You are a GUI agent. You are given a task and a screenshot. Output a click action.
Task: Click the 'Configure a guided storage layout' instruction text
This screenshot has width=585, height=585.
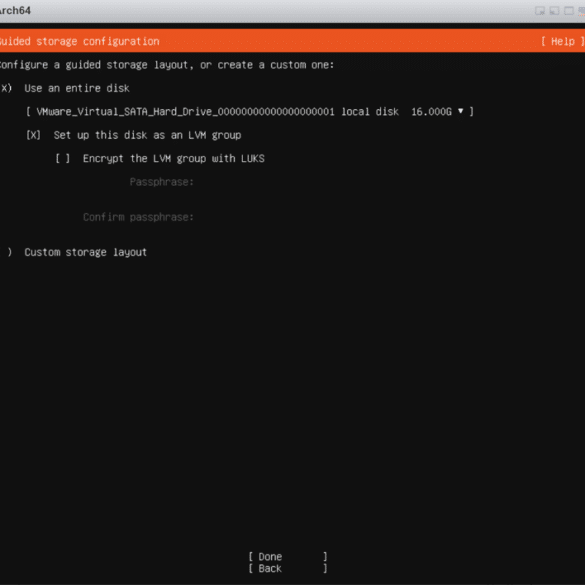point(167,65)
